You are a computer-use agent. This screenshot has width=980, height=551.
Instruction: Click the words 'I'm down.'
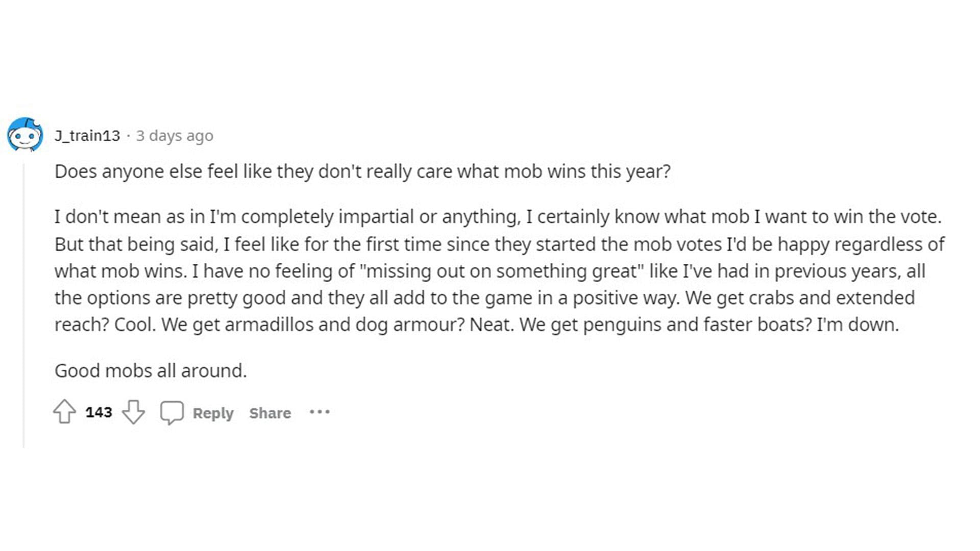[x=857, y=324]
